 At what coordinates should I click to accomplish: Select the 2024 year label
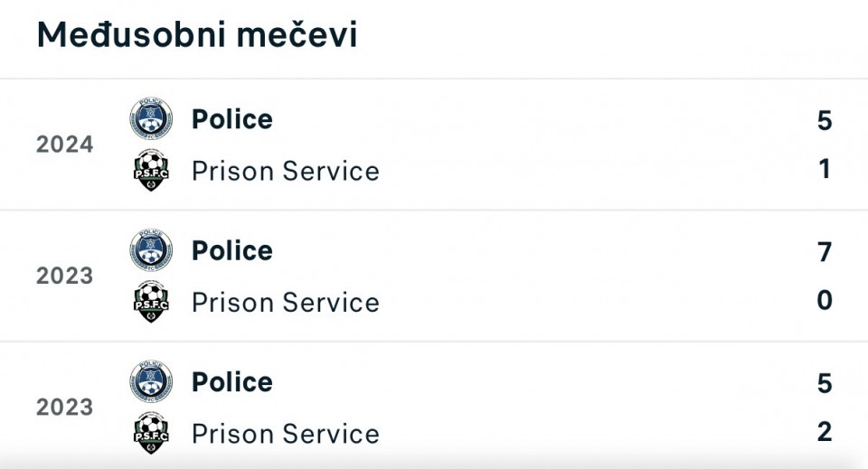[65, 145]
